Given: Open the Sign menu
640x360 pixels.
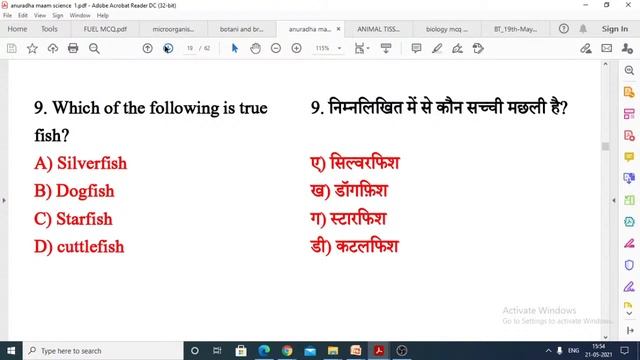Looking at the screenshot, I should pos(58,16).
